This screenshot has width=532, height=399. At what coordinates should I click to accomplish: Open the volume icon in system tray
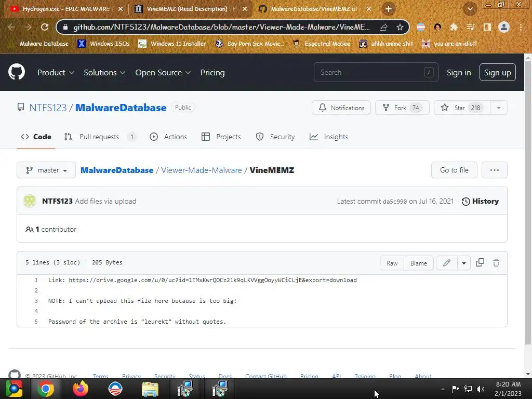point(481,389)
